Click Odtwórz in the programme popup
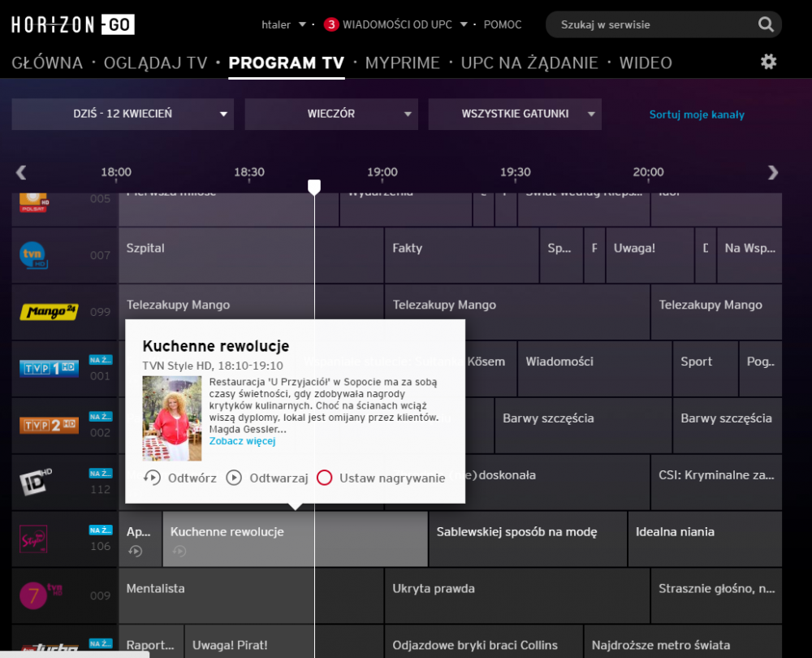 [x=192, y=478]
